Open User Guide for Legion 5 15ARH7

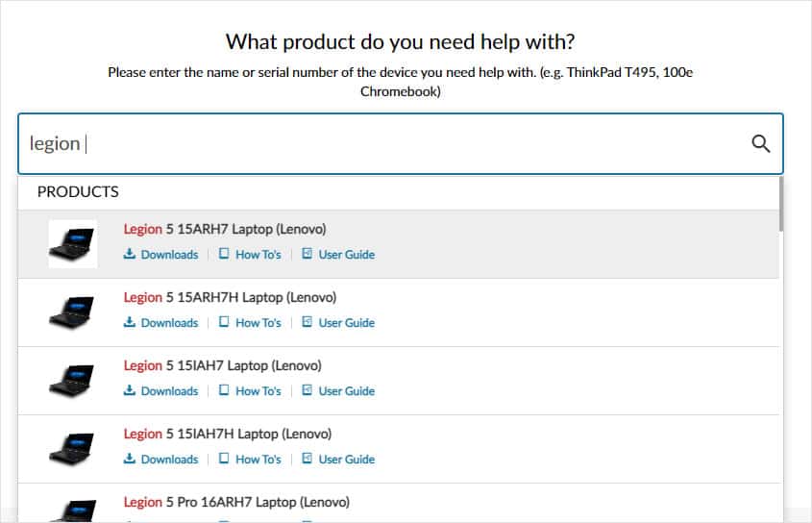click(x=338, y=255)
